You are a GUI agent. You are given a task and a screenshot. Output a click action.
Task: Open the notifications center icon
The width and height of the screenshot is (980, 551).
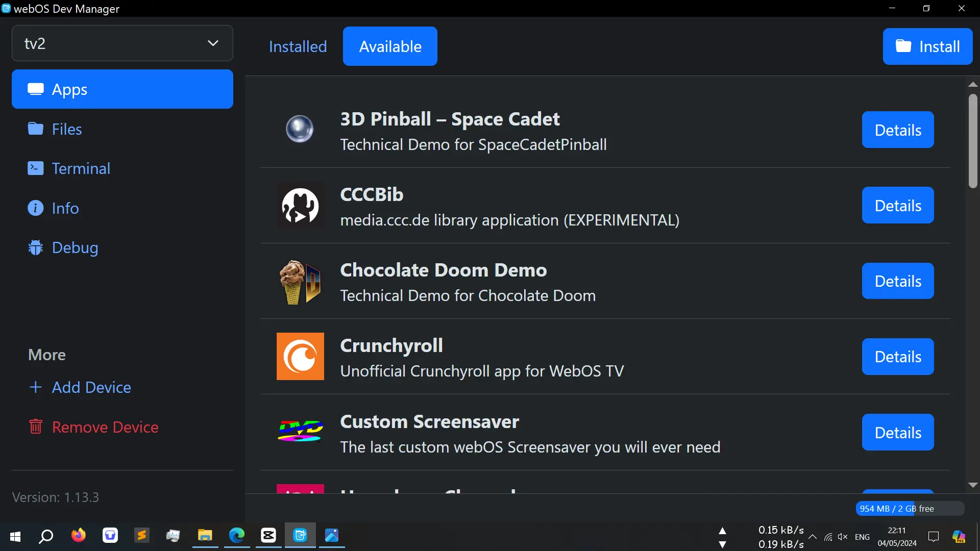(933, 537)
